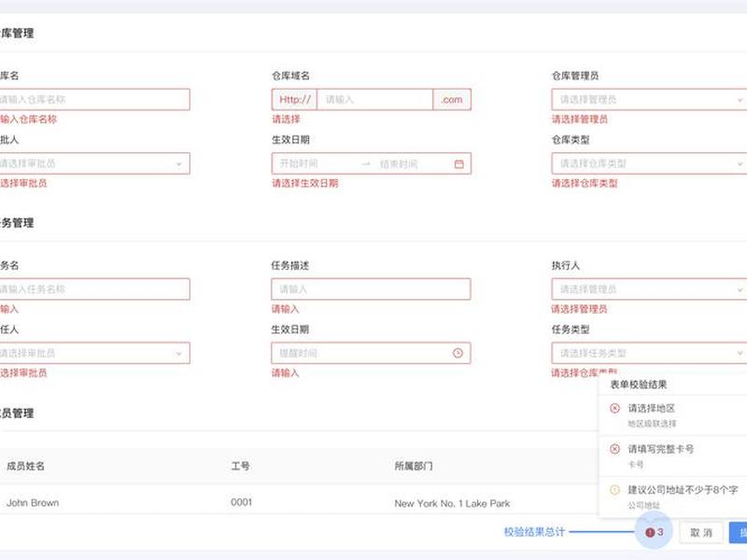
Task: Expand the 请选择审批员 dropdown under task section
Action: pos(94,353)
